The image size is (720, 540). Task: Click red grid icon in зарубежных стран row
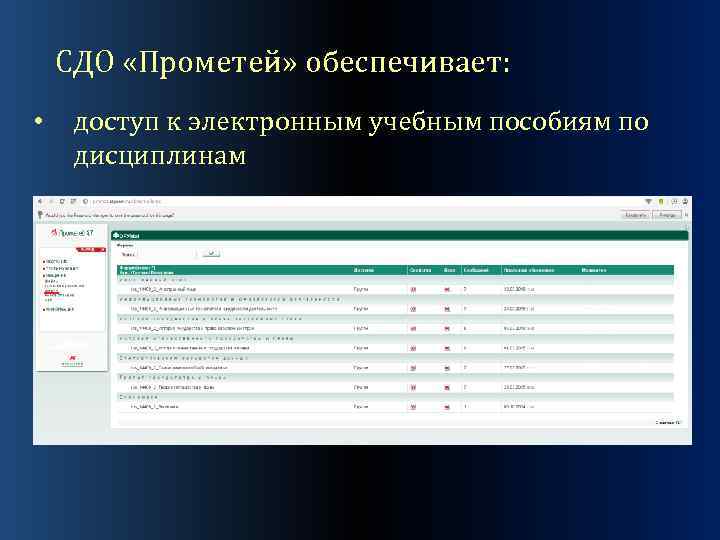click(x=413, y=329)
